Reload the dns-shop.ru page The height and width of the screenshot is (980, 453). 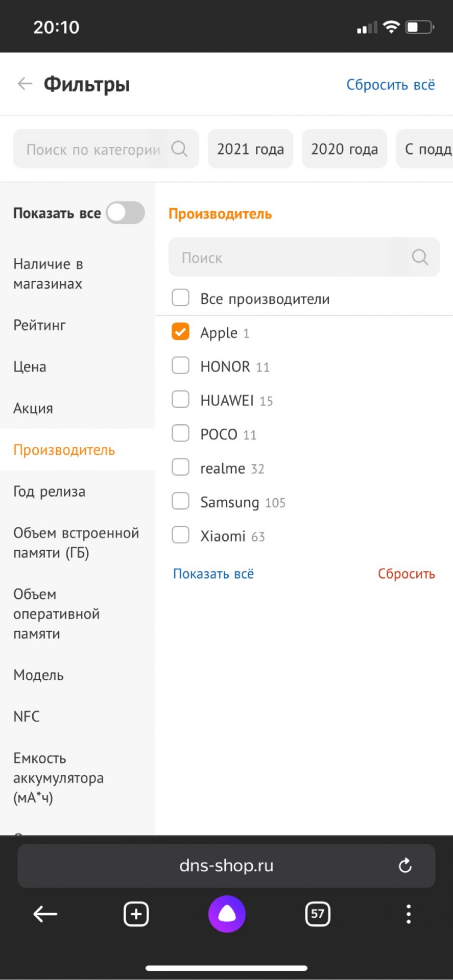pos(405,866)
